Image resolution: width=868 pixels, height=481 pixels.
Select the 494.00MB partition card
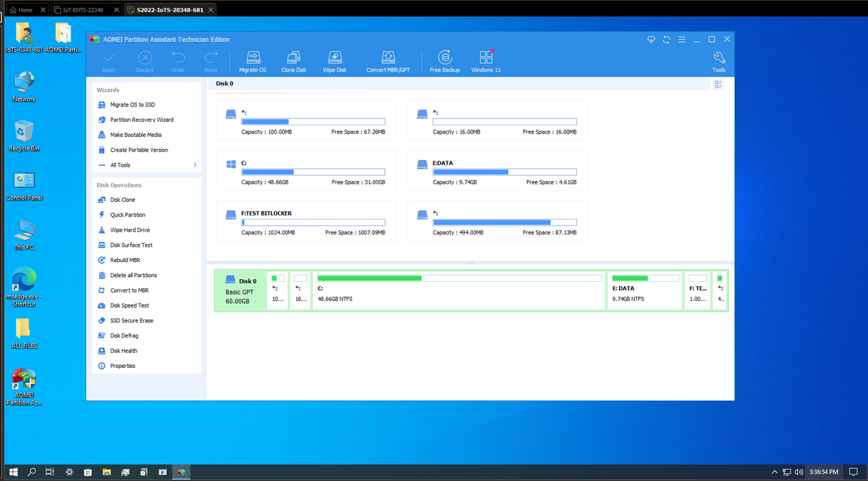pyautogui.click(x=498, y=221)
